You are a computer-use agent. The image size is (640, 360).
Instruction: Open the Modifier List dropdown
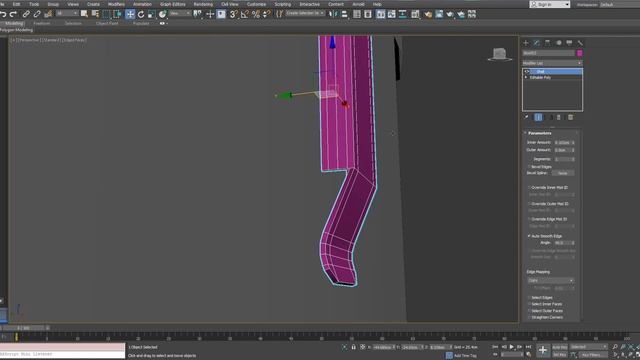coord(552,63)
